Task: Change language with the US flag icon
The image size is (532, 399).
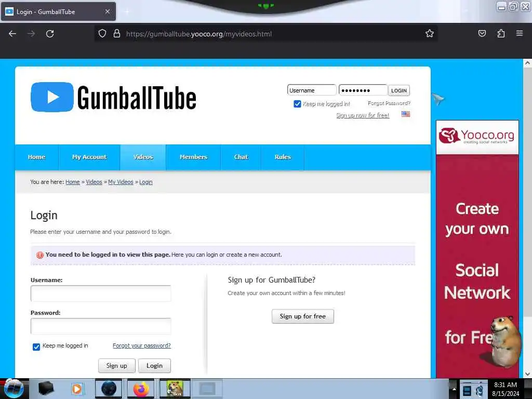Action: click(x=405, y=114)
